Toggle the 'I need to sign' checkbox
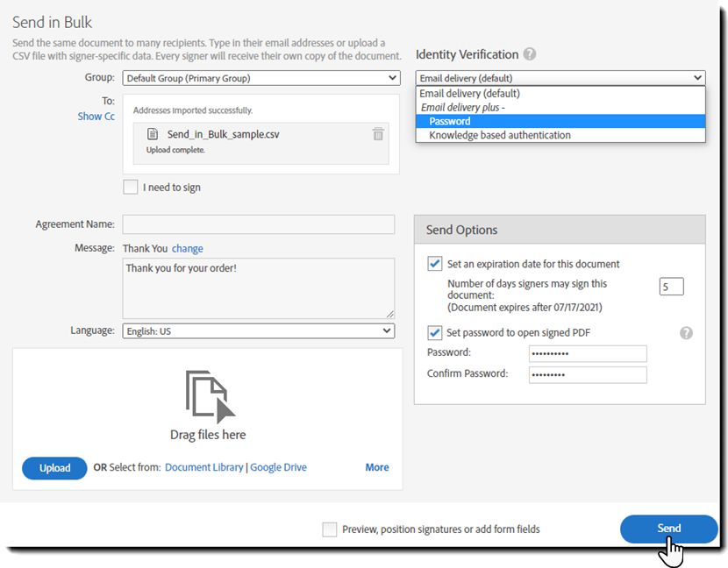Screen dimensions: 728x568 (131, 187)
